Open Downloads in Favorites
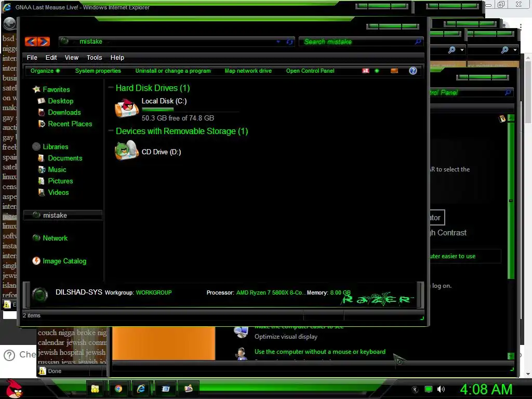This screenshot has height=399, width=532. [x=64, y=112]
